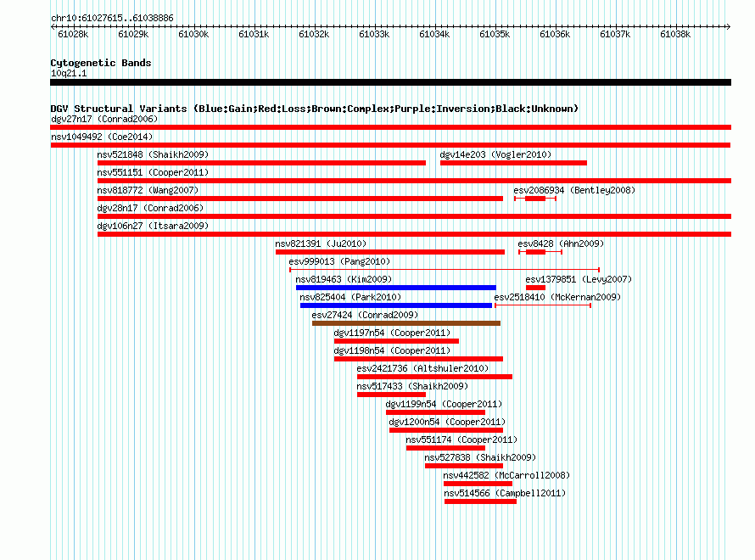Click the red bar under nsv521848

261,163
